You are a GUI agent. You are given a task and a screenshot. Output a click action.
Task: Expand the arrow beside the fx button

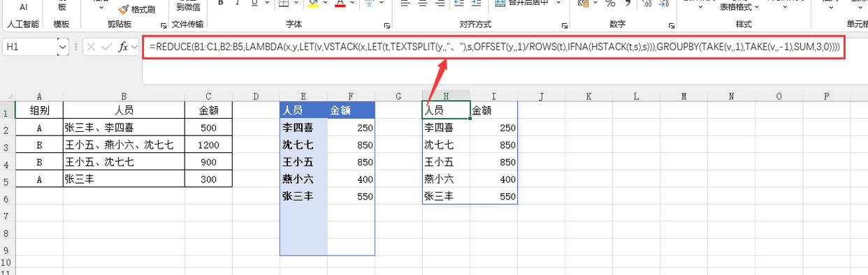pyautogui.click(x=135, y=47)
